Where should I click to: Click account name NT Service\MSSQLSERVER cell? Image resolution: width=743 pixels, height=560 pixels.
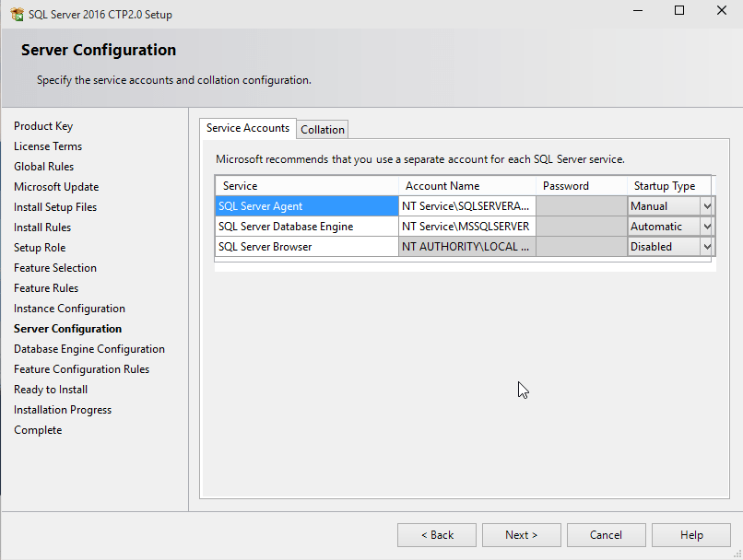click(467, 227)
